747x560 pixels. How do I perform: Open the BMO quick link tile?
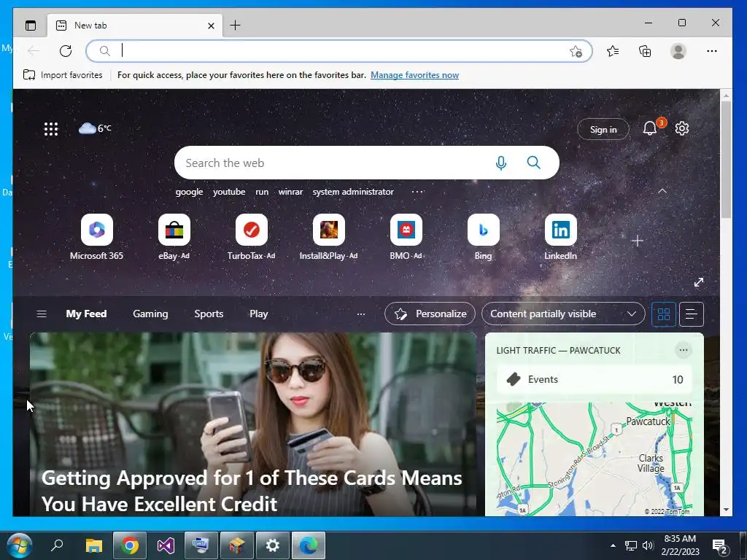tap(406, 237)
